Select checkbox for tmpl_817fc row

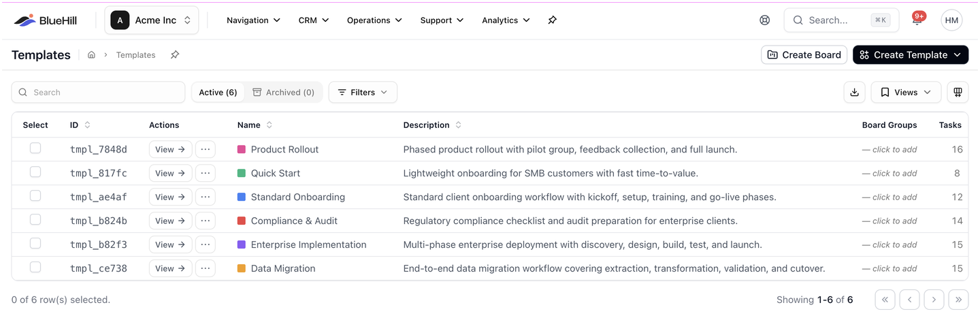tap(35, 172)
